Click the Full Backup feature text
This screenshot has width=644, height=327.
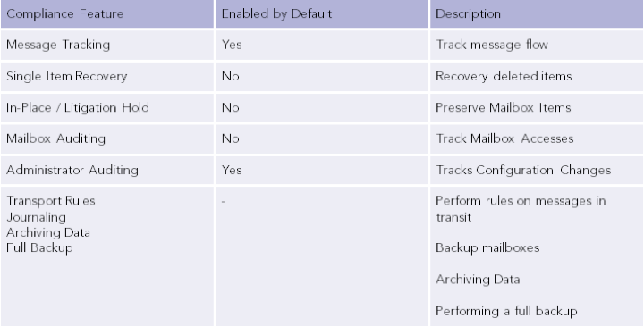point(39,247)
